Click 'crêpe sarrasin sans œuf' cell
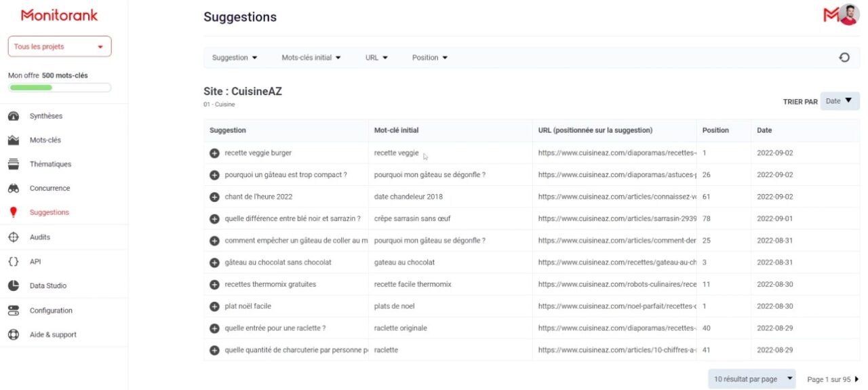Screen dimensions: 868x390 [412, 218]
